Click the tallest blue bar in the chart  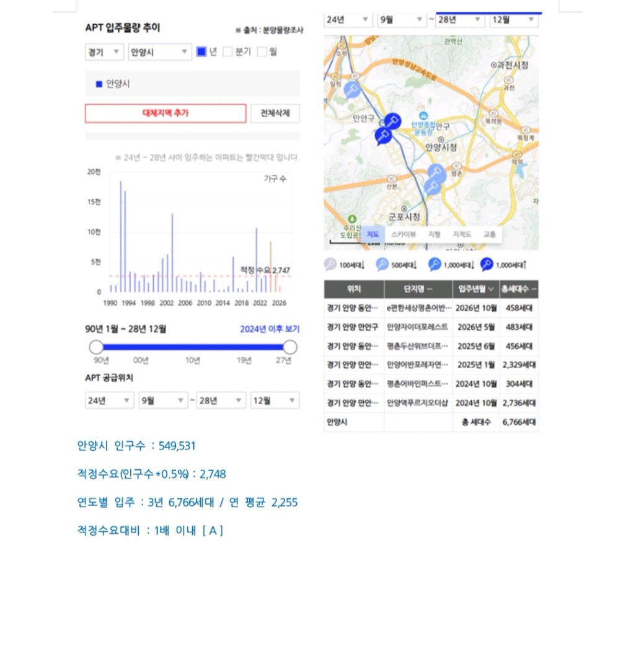[121, 237]
